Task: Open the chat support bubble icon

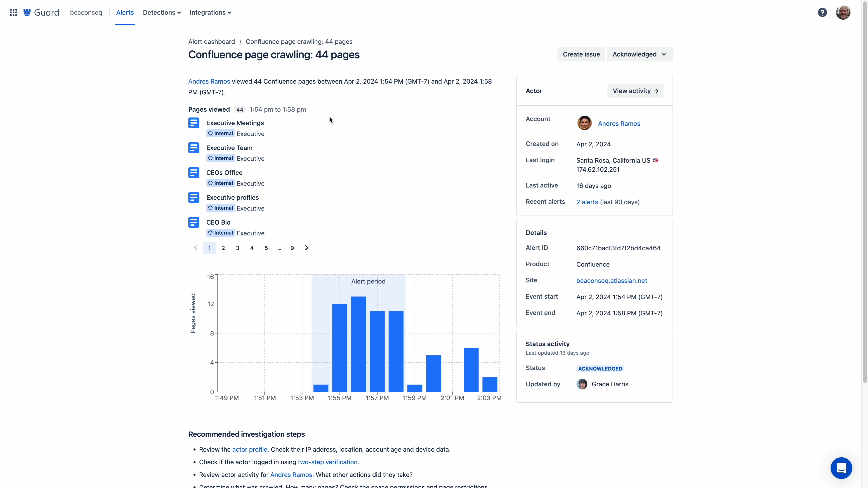Action: tap(841, 468)
